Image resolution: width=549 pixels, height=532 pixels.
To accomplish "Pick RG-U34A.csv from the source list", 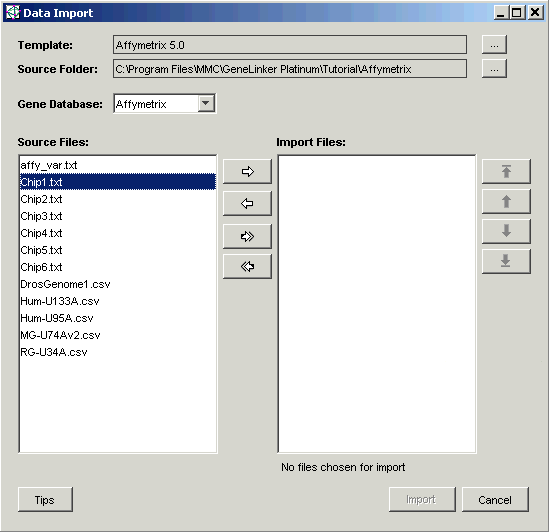I will pyautogui.click(x=118, y=352).
